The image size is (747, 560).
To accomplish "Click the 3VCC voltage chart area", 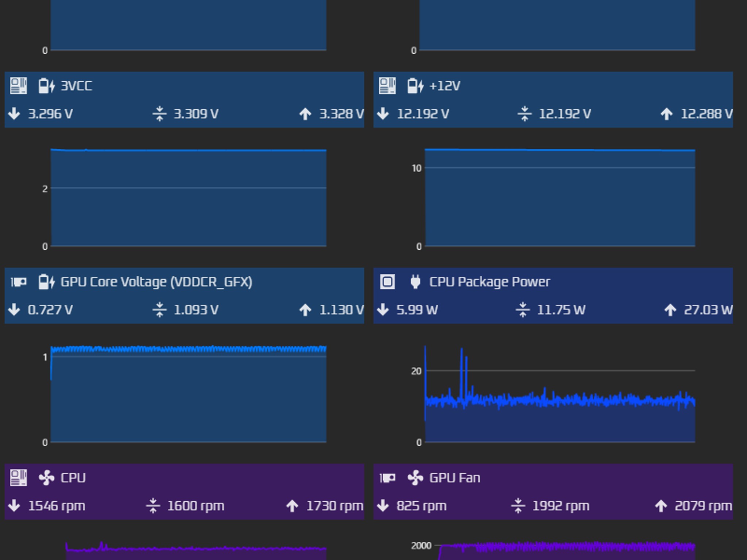I will (x=188, y=198).
